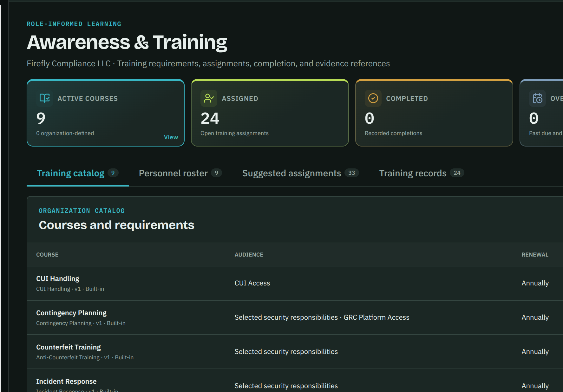Click the 'CUI Handling · v1 · Built-in' subtitle
The width and height of the screenshot is (563, 392).
pyautogui.click(x=70, y=289)
